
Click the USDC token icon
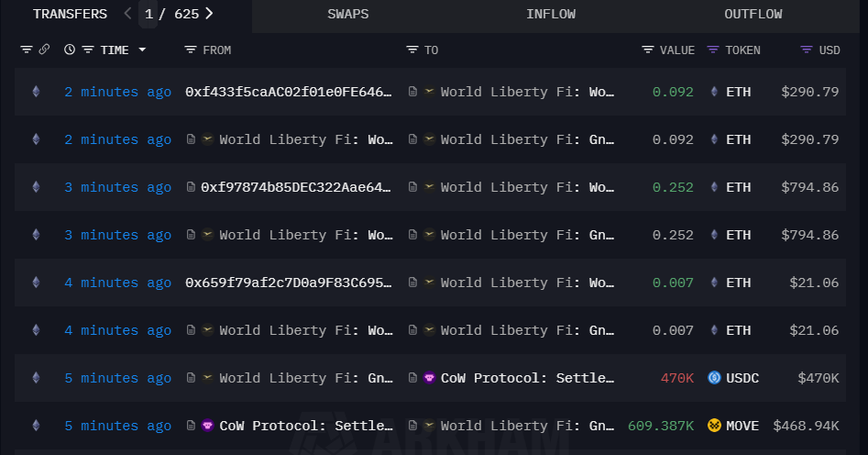pos(714,378)
